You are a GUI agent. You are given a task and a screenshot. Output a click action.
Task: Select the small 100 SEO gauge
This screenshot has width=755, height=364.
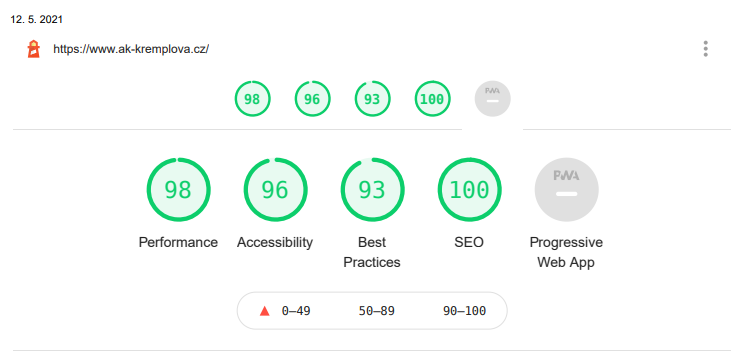[432, 99]
